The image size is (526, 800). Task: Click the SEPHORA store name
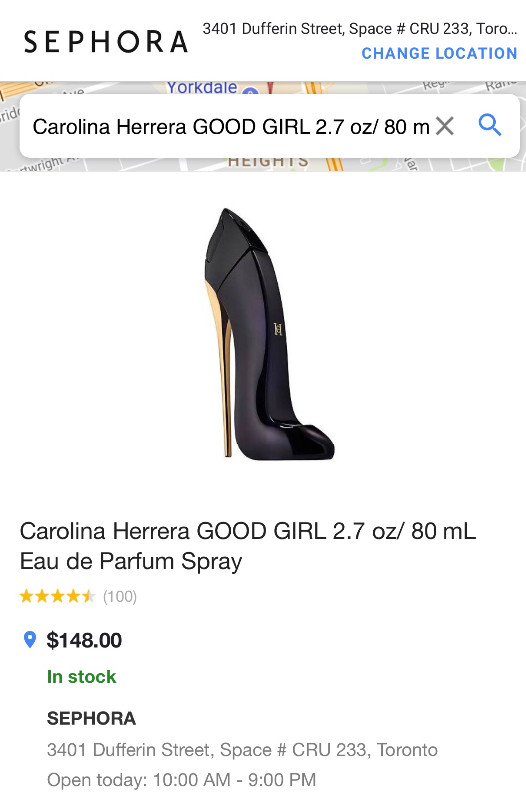[x=91, y=718]
